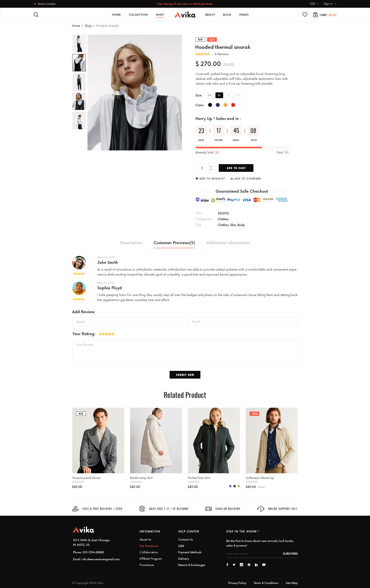
Task: Click the ADD TO CART button
Action: point(236,168)
